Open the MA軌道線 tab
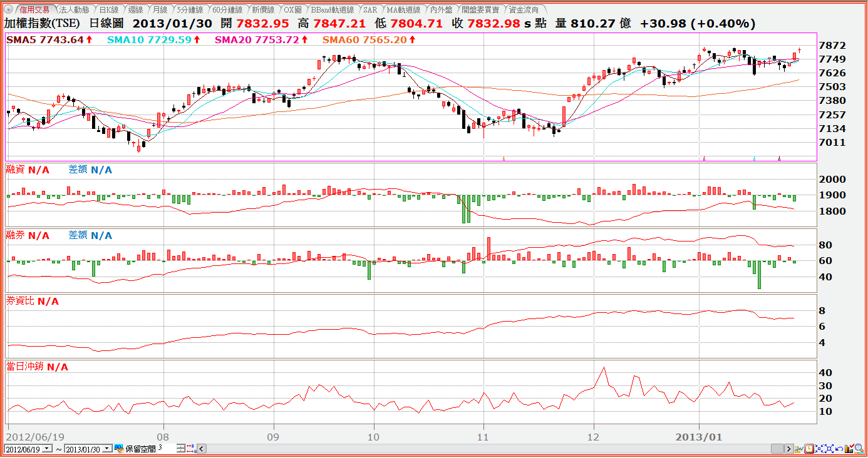Image resolution: width=868 pixels, height=458 pixels. [x=403, y=10]
